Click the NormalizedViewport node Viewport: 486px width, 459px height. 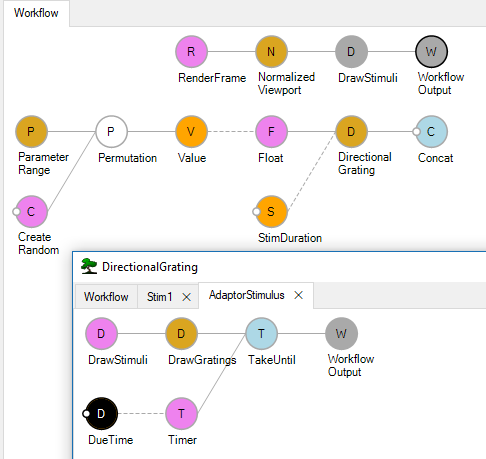pos(271,52)
